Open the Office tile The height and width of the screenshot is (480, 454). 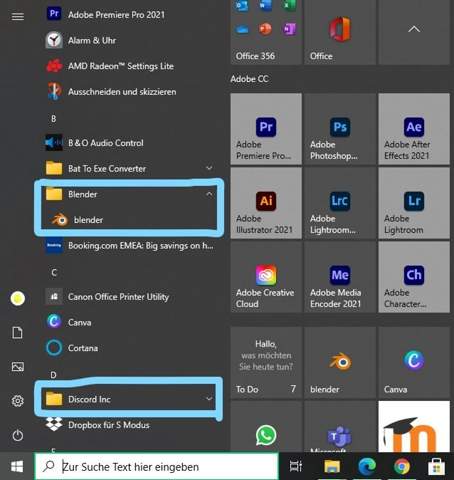(340, 32)
